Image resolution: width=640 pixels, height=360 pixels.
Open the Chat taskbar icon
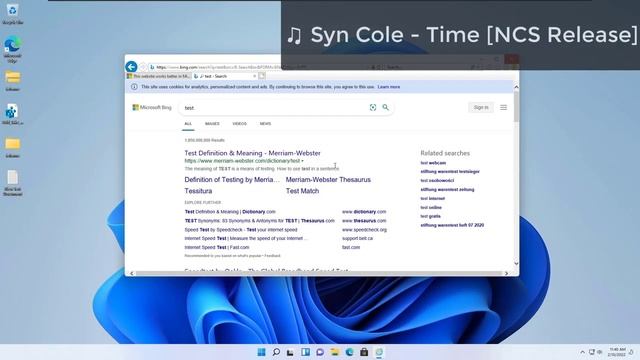pyautogui.click(x=320, y=352)
